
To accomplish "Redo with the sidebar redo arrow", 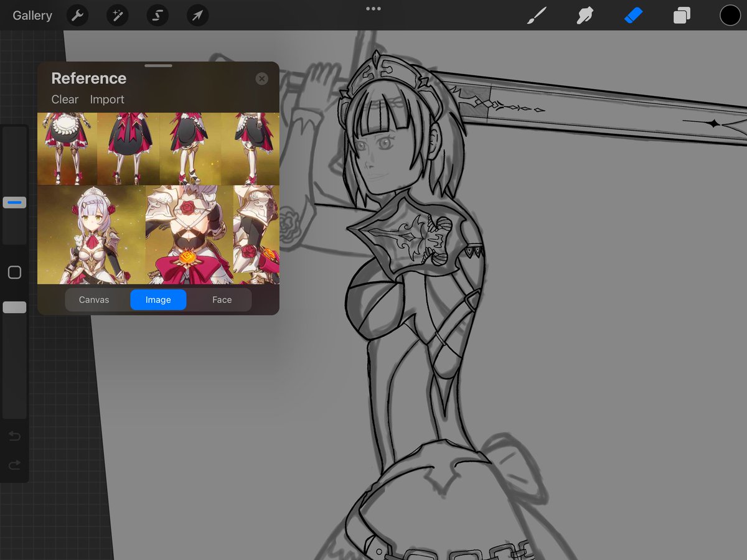I will 14,465.
